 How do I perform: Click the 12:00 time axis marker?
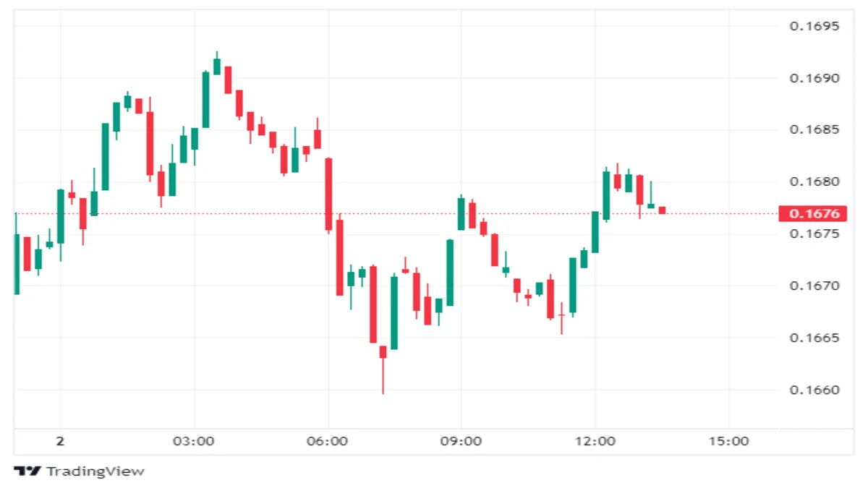click(595, 441)
